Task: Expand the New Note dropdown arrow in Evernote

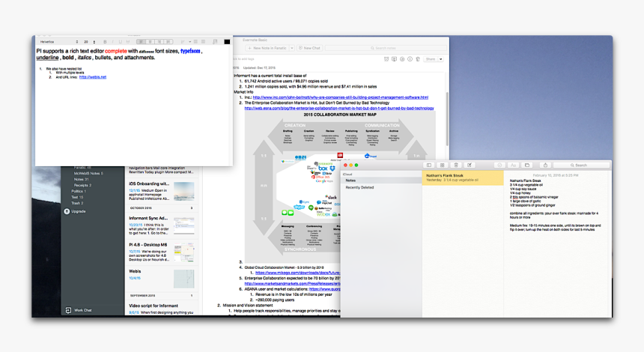Action: click(292, 48)
